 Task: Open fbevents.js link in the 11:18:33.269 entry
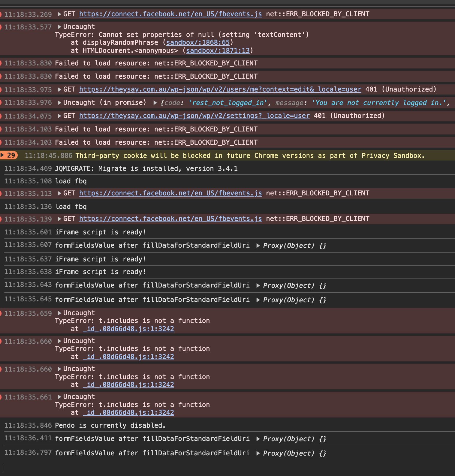tap(170, 14)
